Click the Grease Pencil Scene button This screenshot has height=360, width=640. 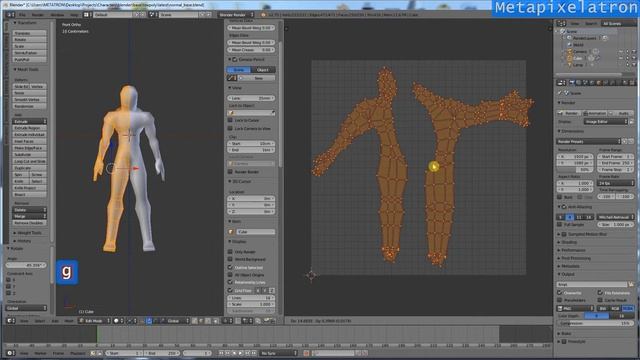[238, 70]
